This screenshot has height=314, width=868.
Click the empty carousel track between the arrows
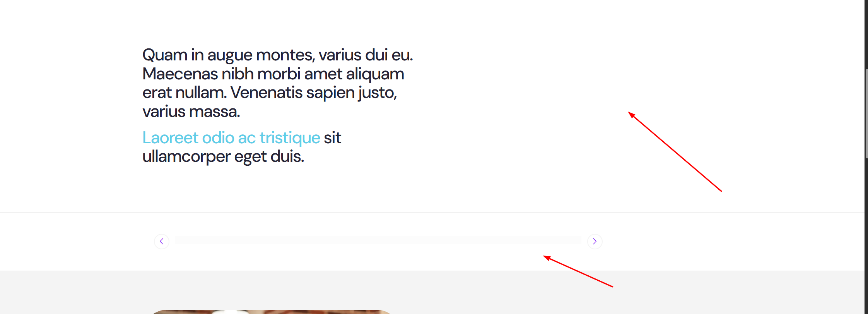pos(378,240)
